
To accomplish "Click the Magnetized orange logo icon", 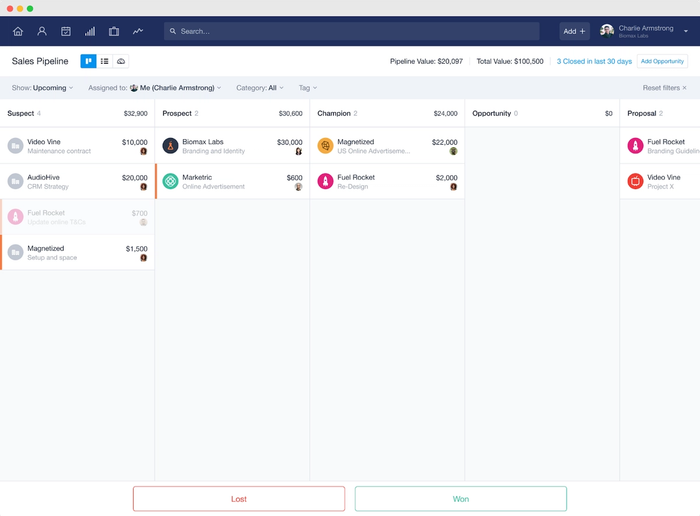I will (325, 146).
